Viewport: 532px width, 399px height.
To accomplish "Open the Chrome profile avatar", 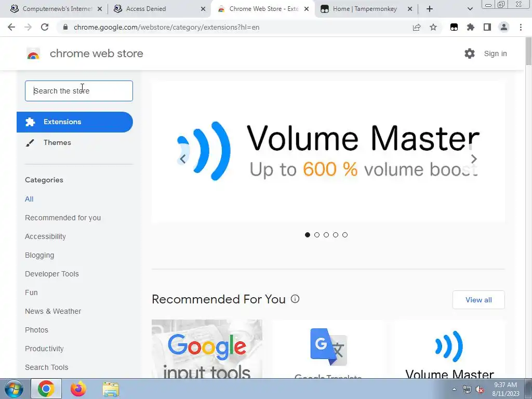I will (x=504, y=27).
